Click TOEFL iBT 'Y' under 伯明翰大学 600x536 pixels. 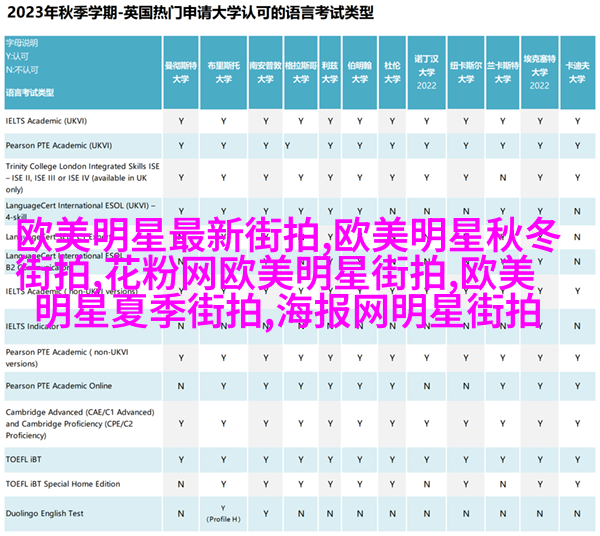point(360,459)
